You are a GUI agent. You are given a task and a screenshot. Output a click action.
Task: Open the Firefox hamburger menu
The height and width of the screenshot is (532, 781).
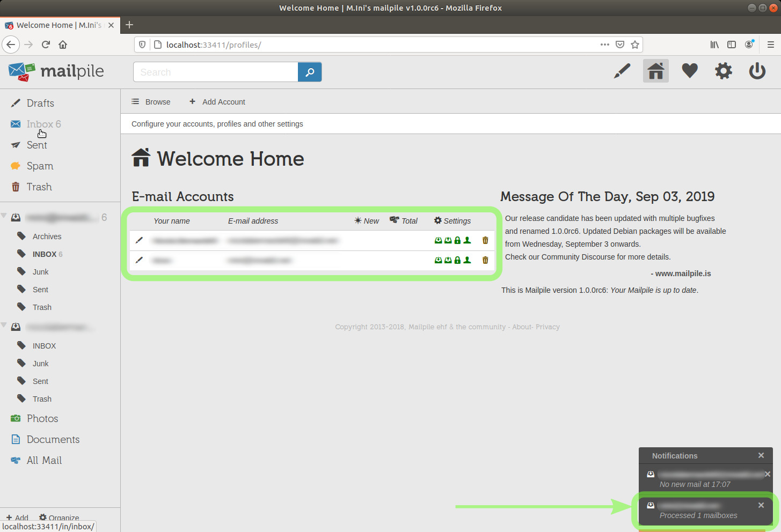(771, 45)
